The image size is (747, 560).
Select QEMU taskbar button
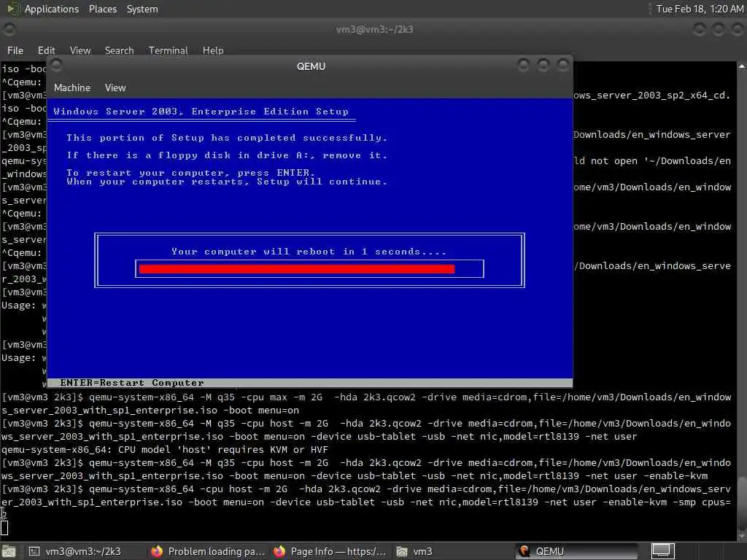click(x=578, y=551)
